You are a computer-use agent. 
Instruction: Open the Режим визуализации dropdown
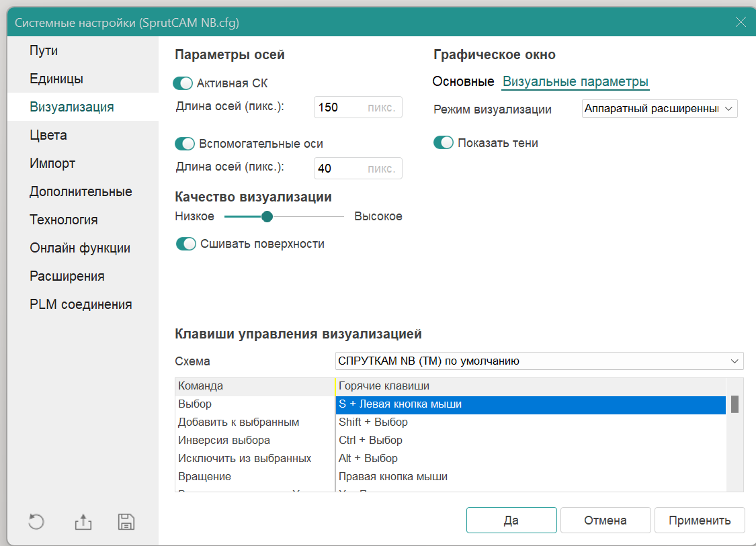pyautogui.click(x=659, y=109)
